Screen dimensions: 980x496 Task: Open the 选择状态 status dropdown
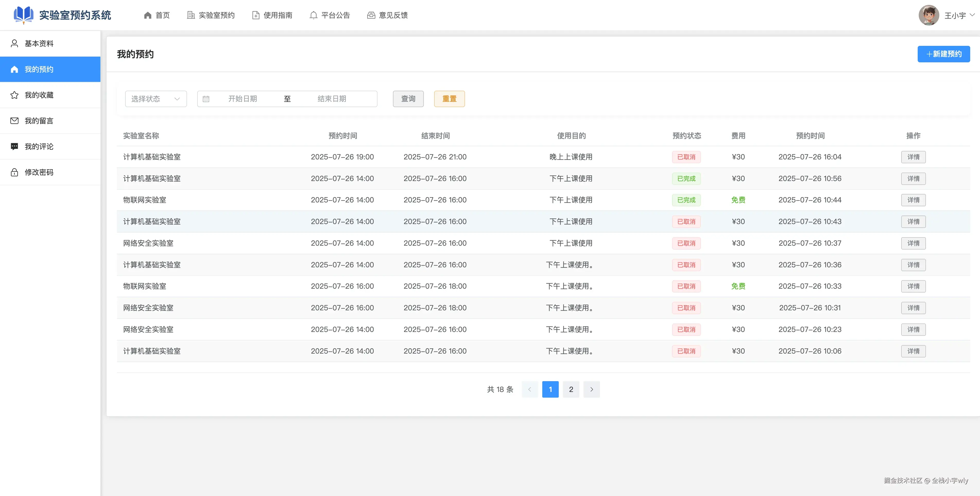point(156,99)
